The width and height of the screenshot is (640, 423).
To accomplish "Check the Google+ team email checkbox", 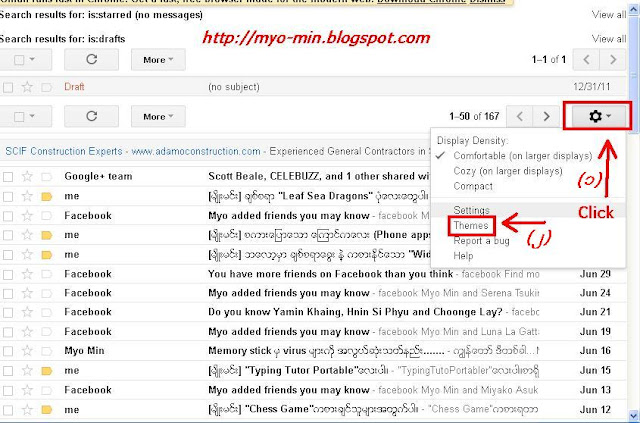I will tap(8, 176).
